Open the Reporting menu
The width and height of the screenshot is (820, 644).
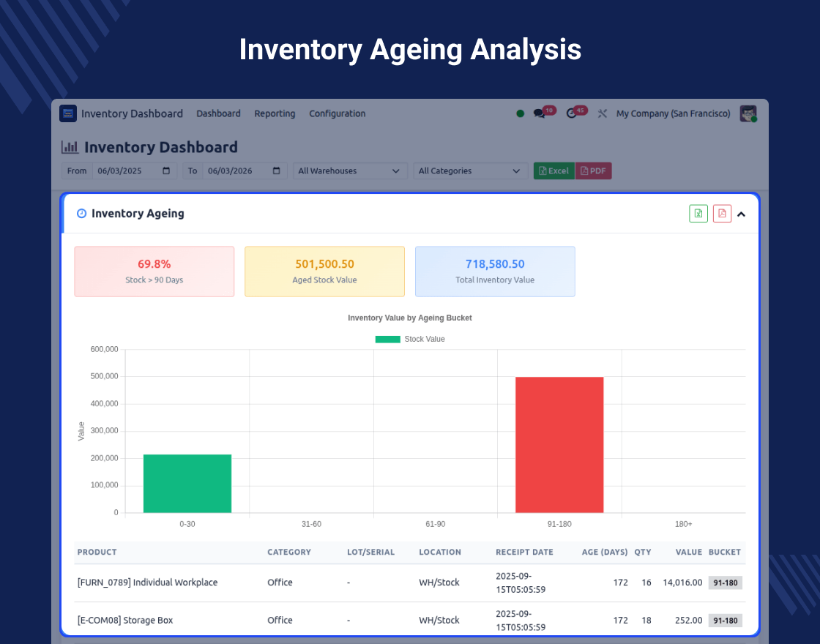275,113
